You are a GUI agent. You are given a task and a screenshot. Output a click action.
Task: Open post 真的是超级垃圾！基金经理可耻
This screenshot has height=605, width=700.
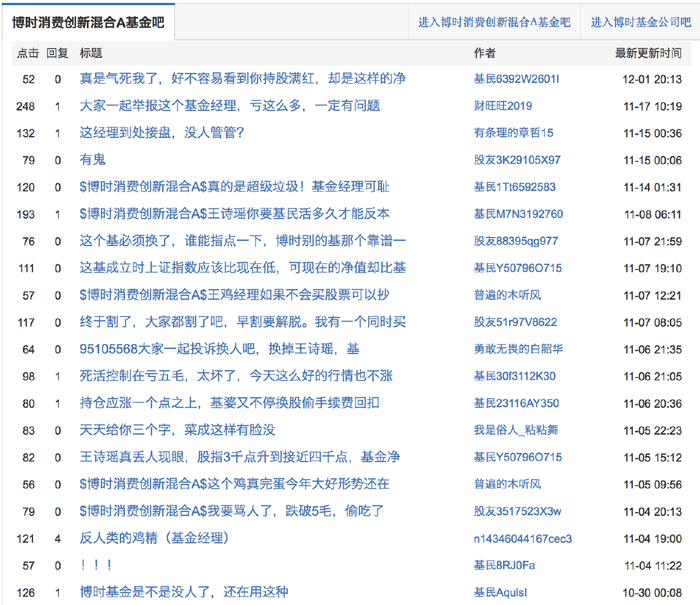pyautogui.click(x=234, y=187)
